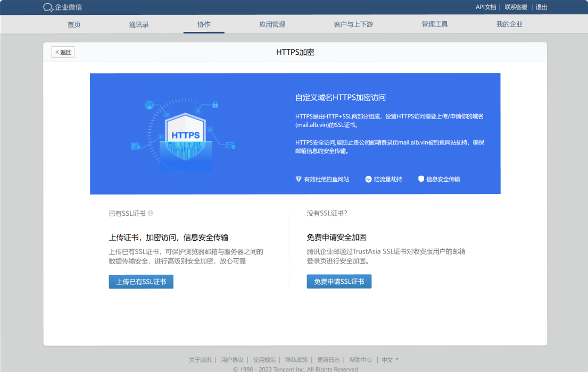588x372 pixels.
Task: Click the info icon beside 已有SSL证书
Action: 151,213
